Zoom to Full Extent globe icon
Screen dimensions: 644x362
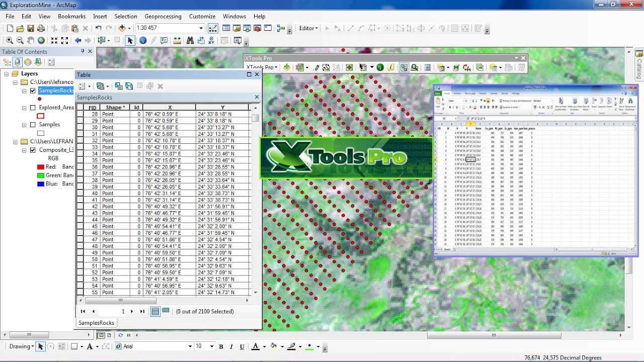click(x=41, y=40)
